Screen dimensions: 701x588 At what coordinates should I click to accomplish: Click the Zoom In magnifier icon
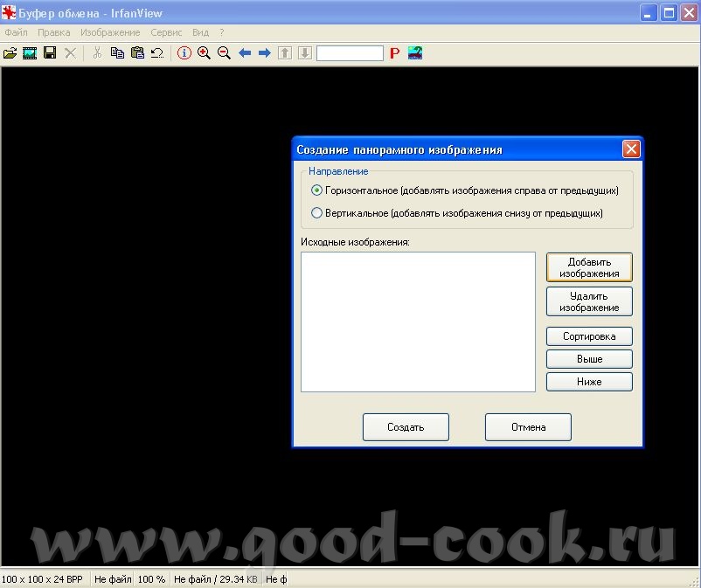tap(204, 53)
